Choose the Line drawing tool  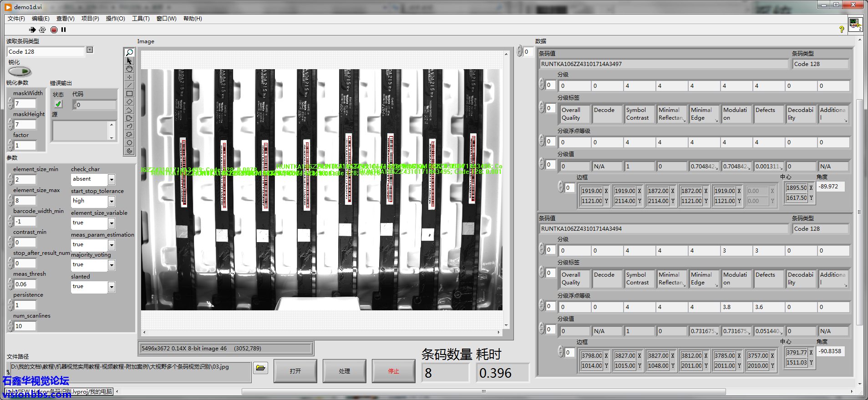130,85
